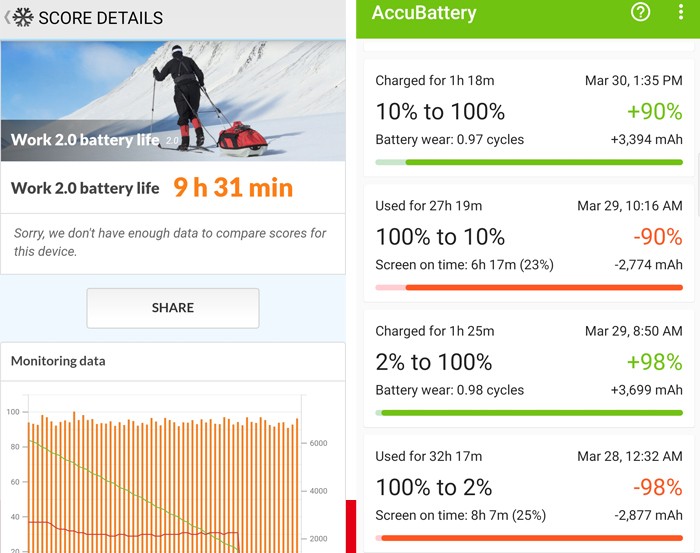700x553 pixels.
Task: Click the orange bar under -2,774 mAh
Action: [529, 287]
